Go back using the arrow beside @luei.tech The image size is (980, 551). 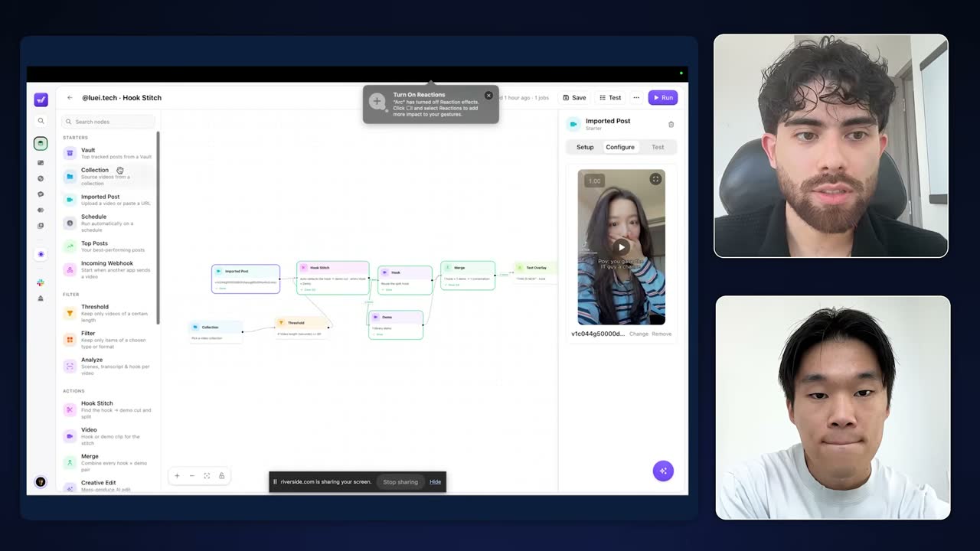point(70,98)
